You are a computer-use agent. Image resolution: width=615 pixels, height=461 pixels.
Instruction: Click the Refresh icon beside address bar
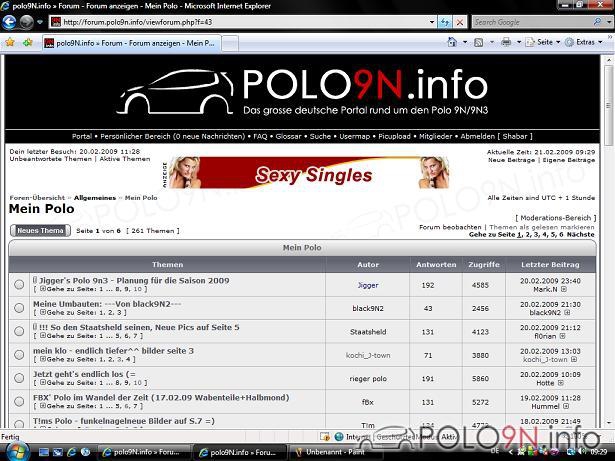[445, 22]
